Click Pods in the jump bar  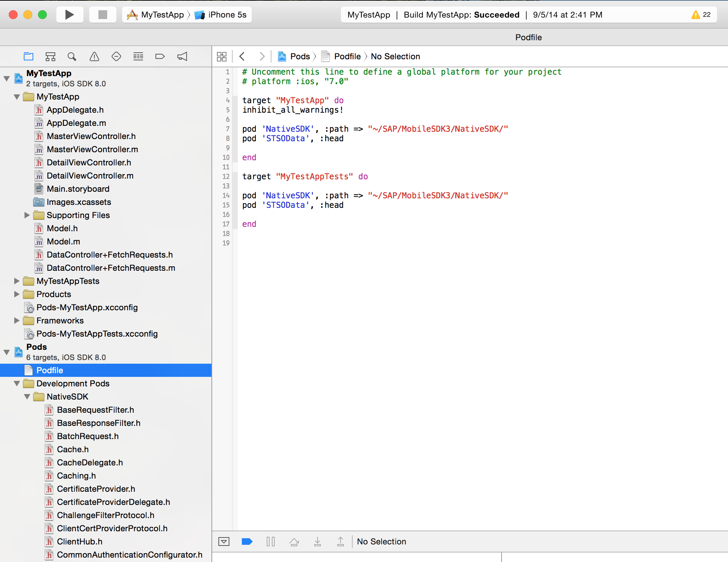pyautogui.click(x=300, y=56)
